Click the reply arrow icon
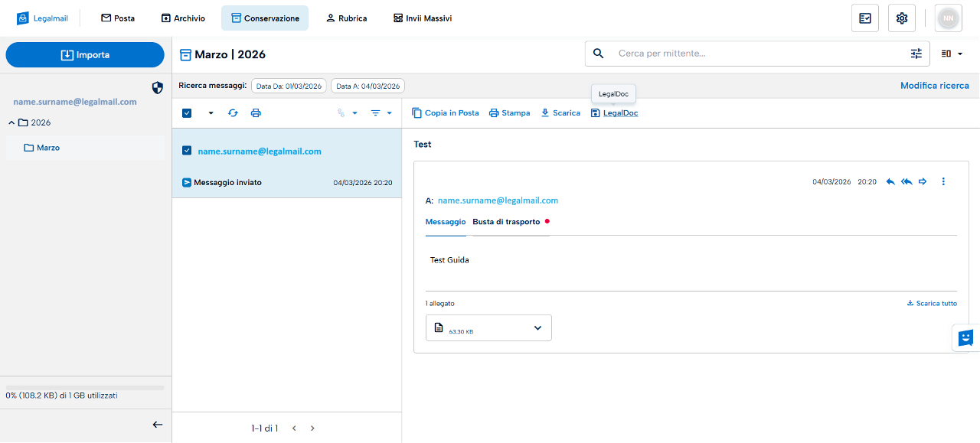The height and width of the screenshot is (443, 980). coord(890,182)
